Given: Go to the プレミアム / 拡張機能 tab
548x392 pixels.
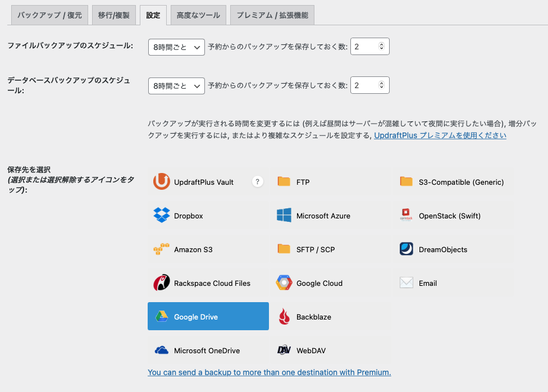Looking at the screenshot, I should coord(272,15).
